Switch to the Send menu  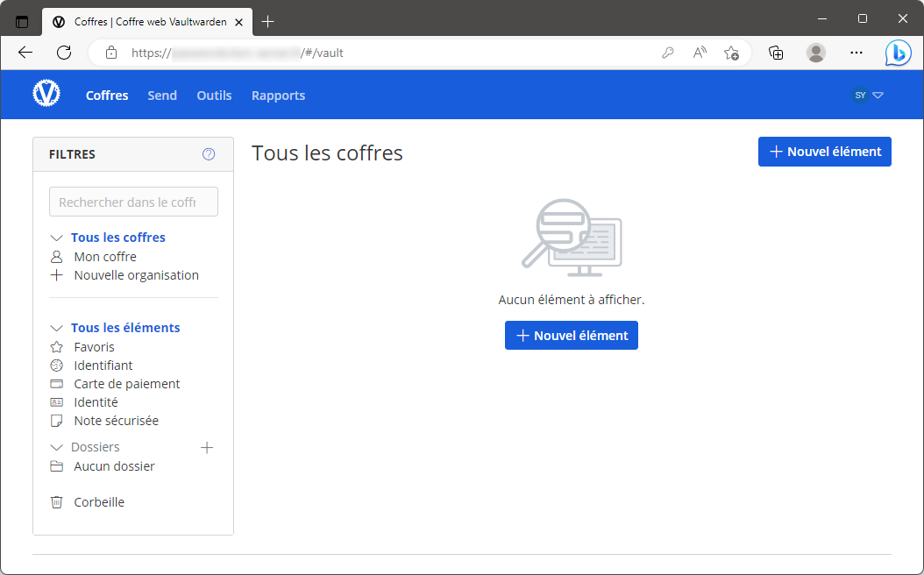coord(162,96)
